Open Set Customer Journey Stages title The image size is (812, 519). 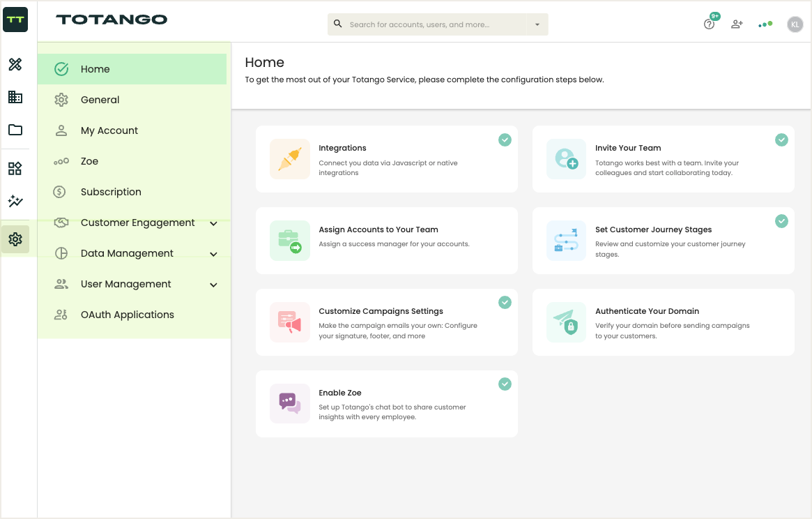click(x=654, y=230)
